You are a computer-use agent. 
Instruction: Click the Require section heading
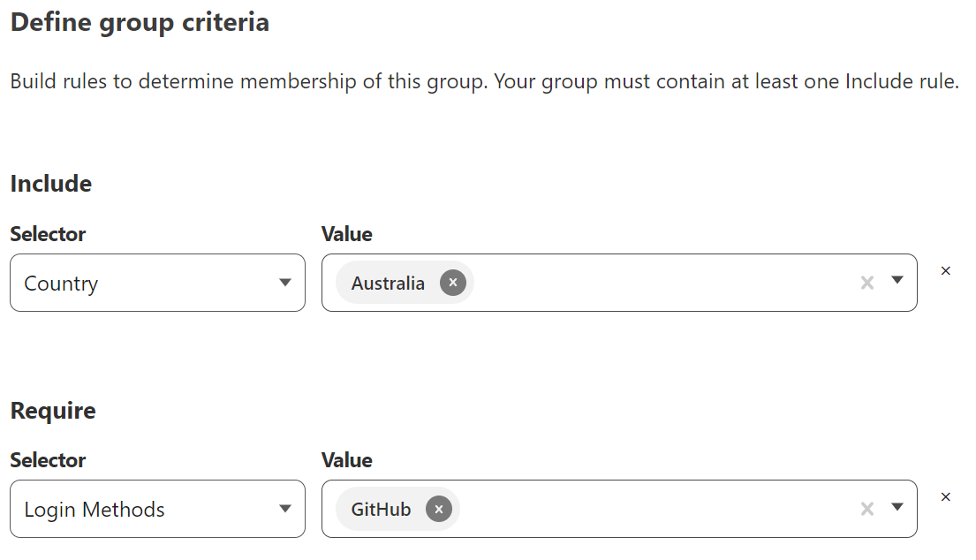(53, 410)
